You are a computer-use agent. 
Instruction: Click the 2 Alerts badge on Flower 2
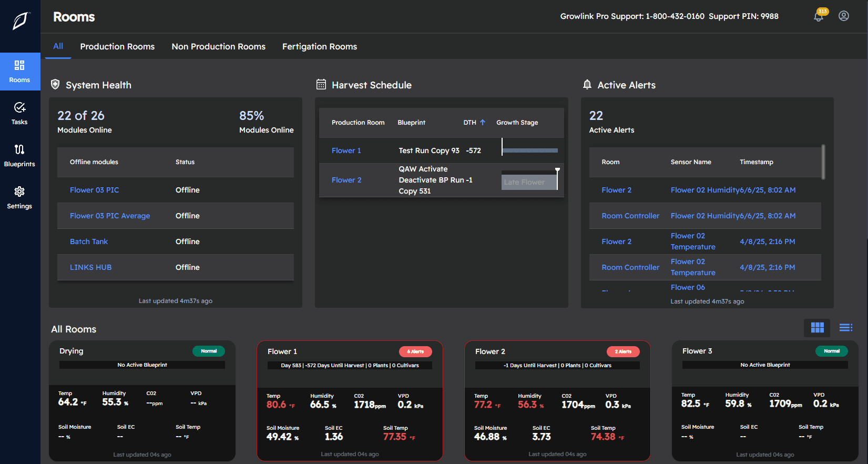(623, 351)
